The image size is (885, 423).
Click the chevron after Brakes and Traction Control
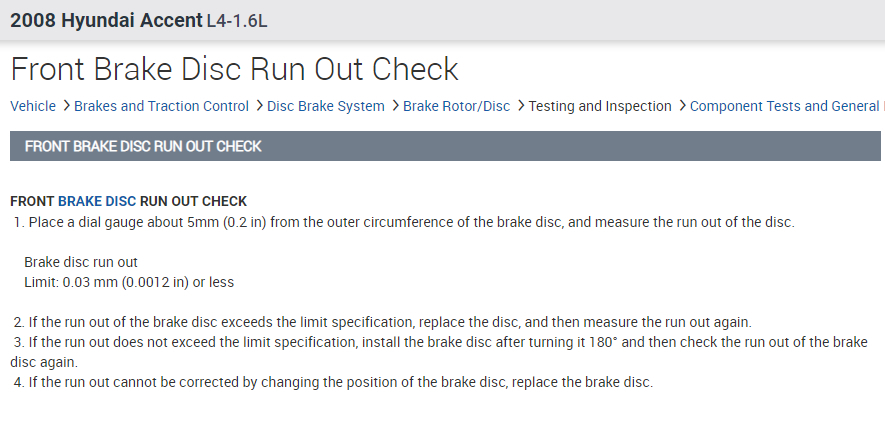259,105
